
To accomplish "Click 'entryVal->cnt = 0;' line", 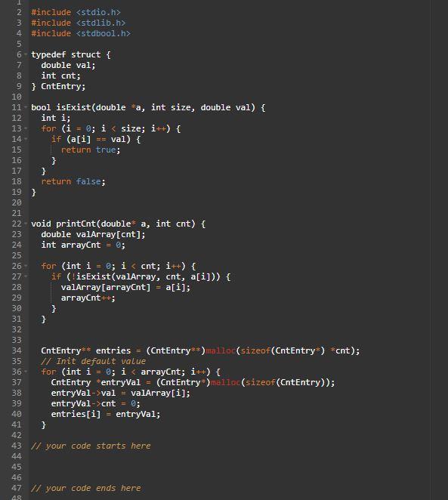I will pos(96,403).
